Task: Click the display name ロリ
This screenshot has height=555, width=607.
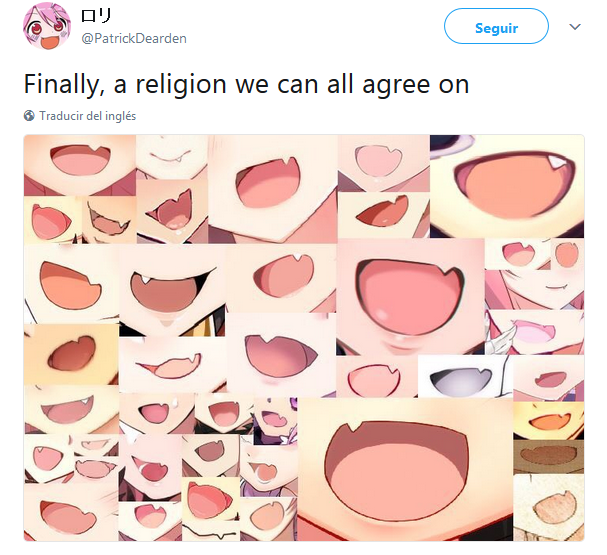Action: coord(96,16)
